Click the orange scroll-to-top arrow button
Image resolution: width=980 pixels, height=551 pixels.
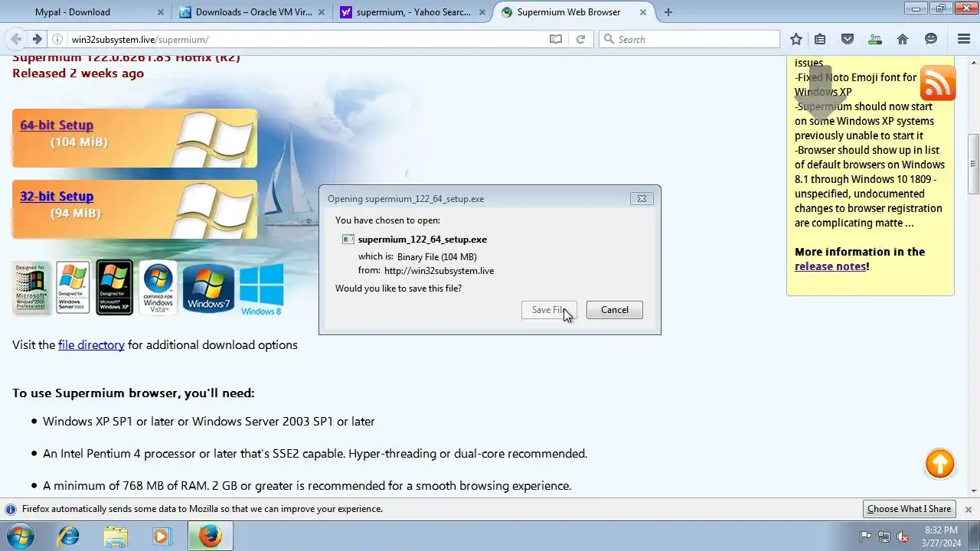(x=939, y=464)
